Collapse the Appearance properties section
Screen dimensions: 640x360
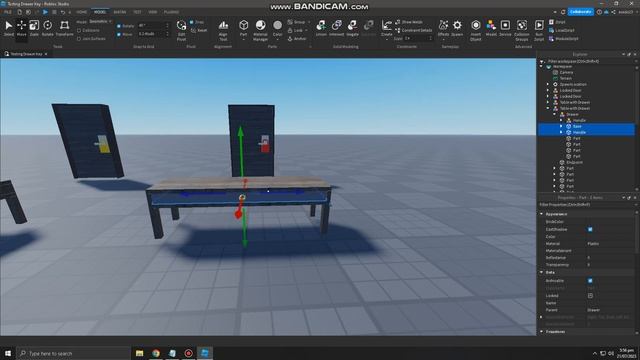coord(542,214)
